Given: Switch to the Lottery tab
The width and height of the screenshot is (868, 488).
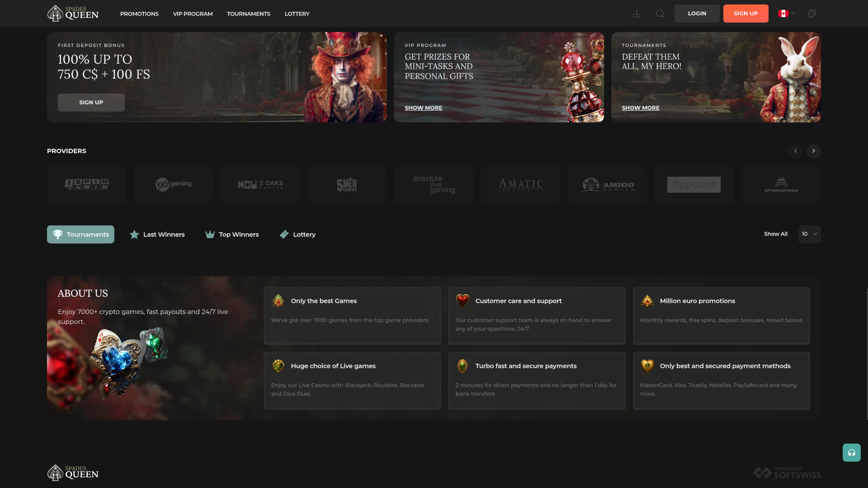Looking at the screenshot, I should [x=297, y=234].
